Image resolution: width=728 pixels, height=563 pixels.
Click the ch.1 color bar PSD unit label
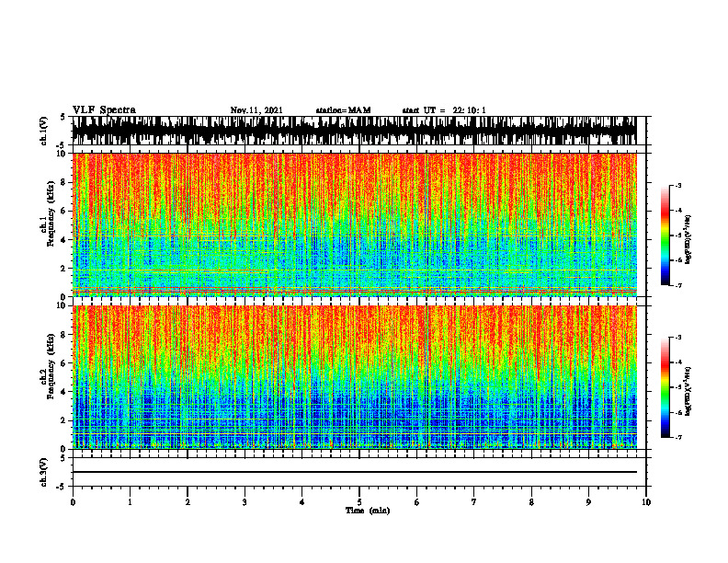pos(688,239)
